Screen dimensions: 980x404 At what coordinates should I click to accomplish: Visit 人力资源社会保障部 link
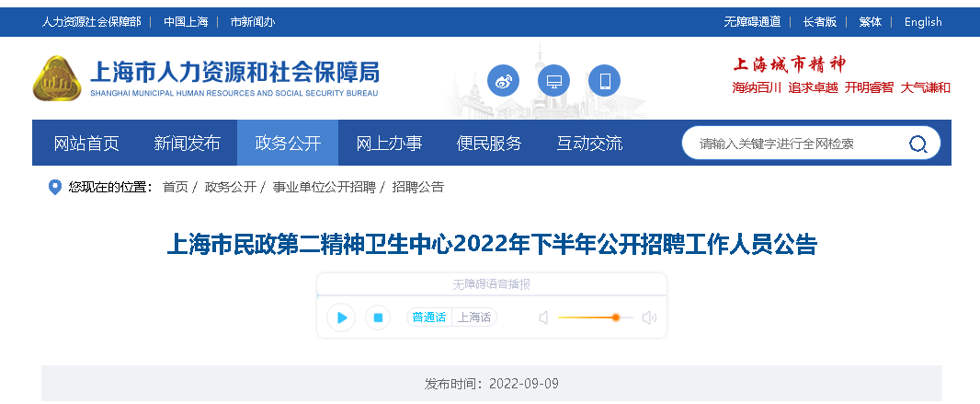pyautogui.click(x=91, y=22)
